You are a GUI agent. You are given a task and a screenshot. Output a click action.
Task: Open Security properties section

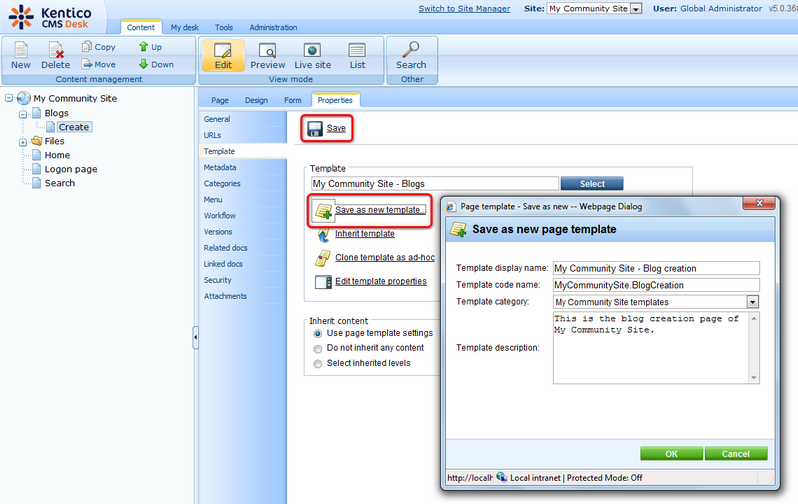pyautogui.click(x=243, y=280)
